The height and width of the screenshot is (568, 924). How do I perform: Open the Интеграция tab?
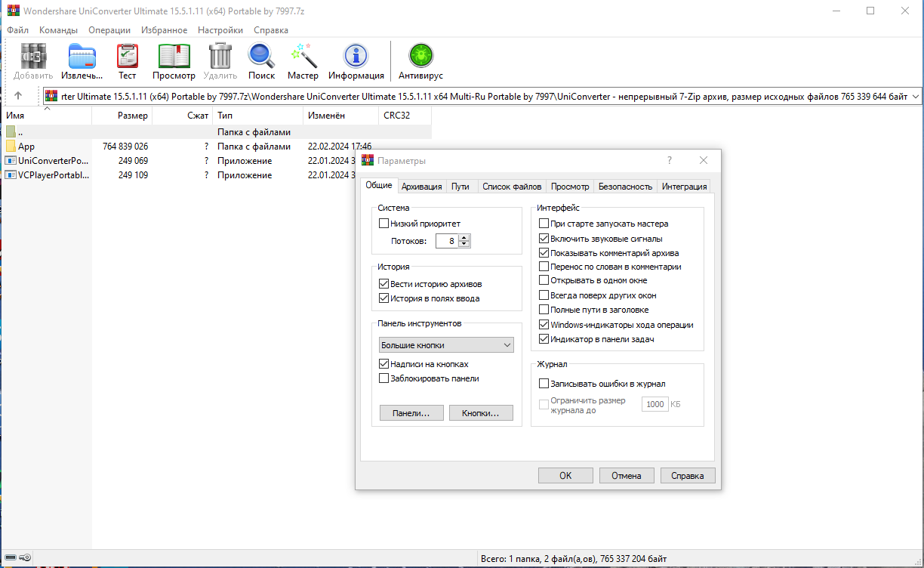click(x=684, y=187)
